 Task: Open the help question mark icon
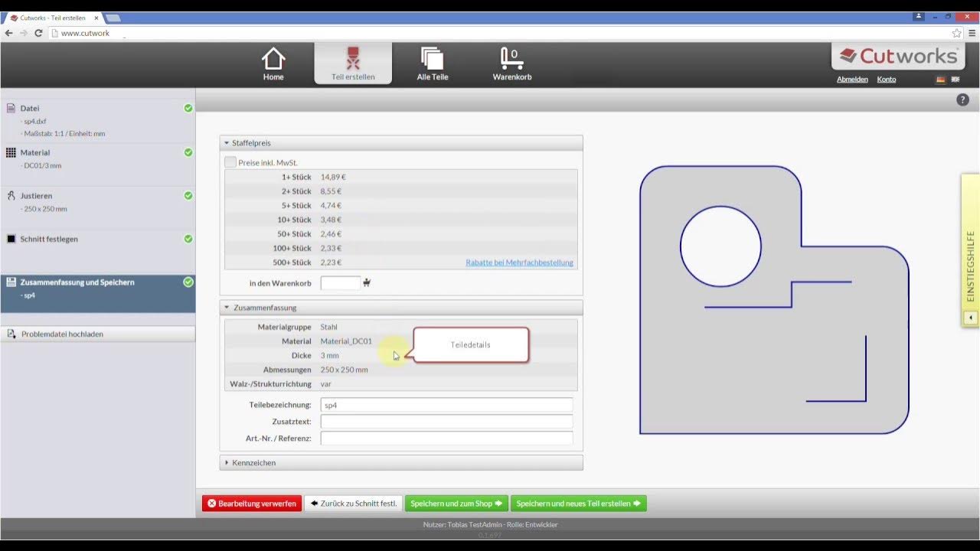pos(963,100)
